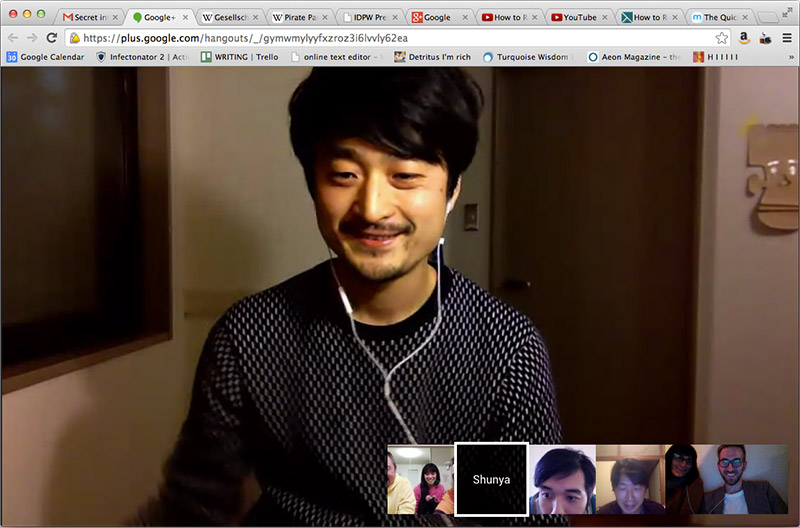
Task: Switch to the Gmail 'Secret in' tab
Action: (x=88, y=17)
